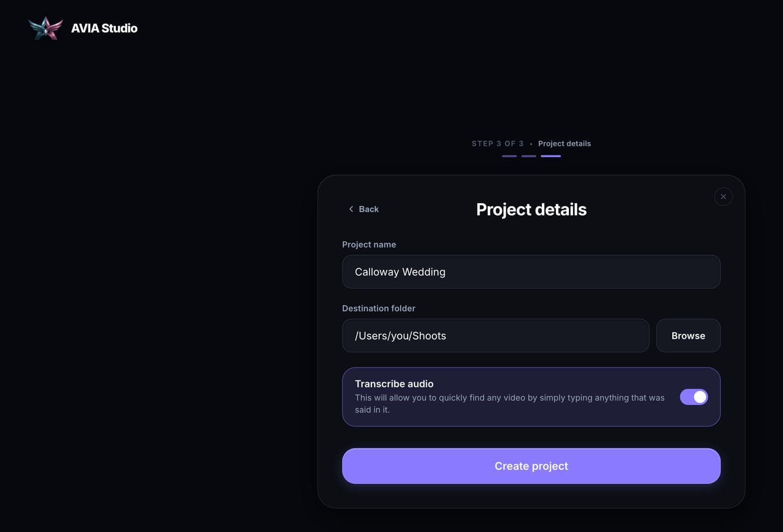
Task: Click the Transcribe audio description text
Action: pyautogui.click(x=510, y=403)
